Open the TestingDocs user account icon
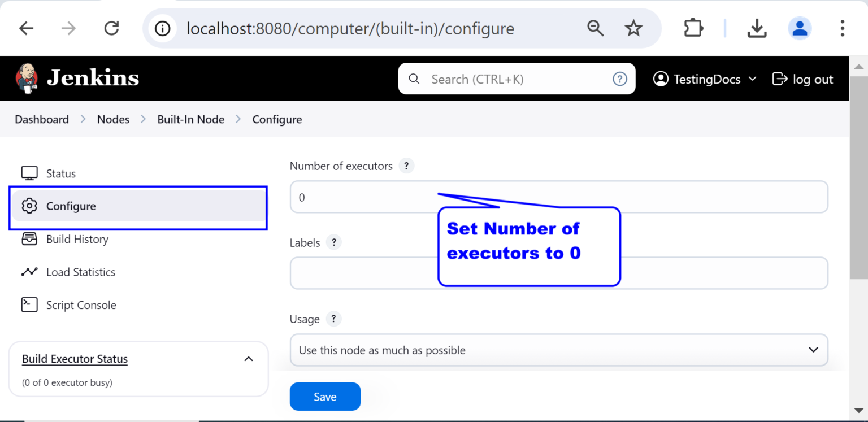 661,79
